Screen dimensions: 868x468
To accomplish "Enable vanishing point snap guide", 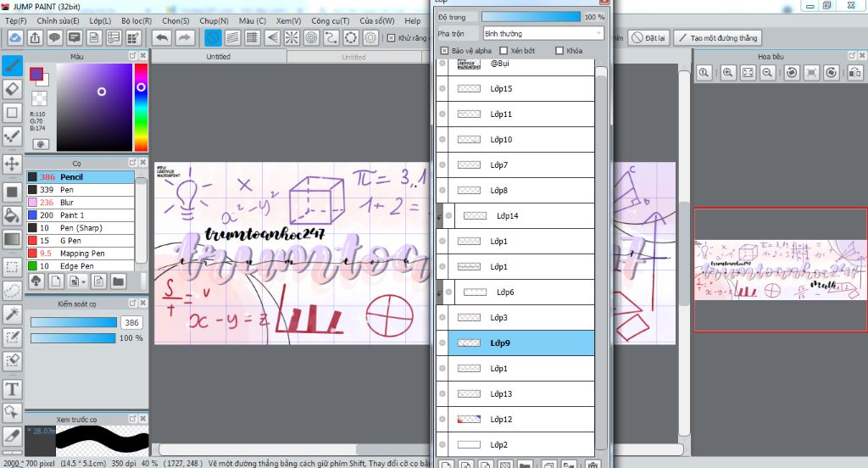I will coord(272,37).
